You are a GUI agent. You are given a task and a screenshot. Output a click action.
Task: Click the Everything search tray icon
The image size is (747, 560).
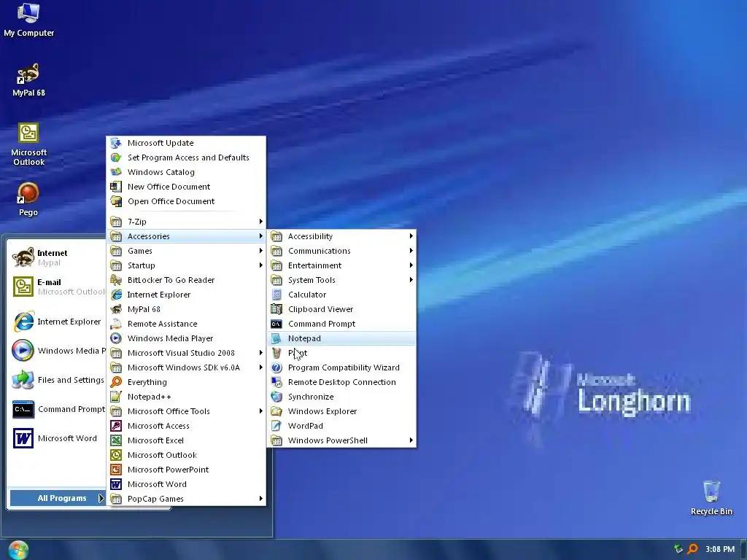click(x=692, y=549)
